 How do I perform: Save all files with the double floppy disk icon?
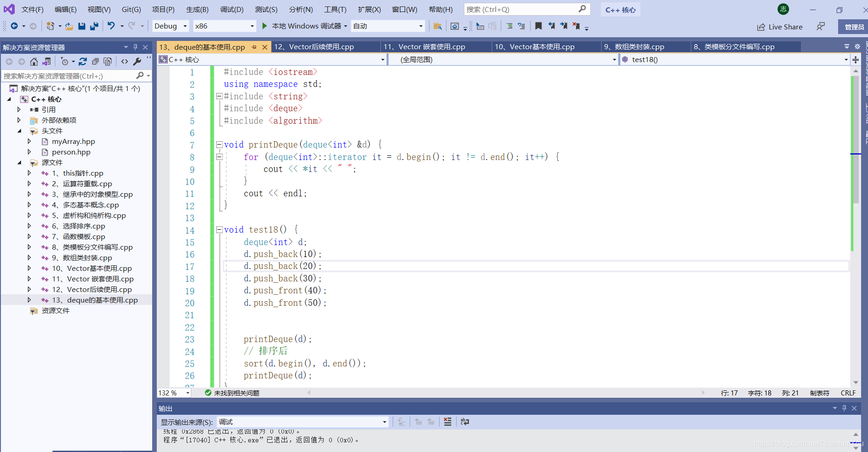[94, 26]
